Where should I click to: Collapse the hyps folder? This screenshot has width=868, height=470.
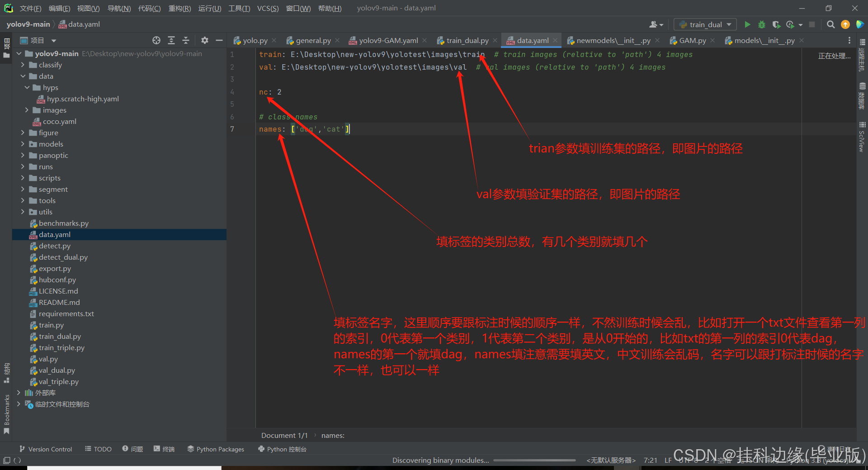(x=27, y=87)
